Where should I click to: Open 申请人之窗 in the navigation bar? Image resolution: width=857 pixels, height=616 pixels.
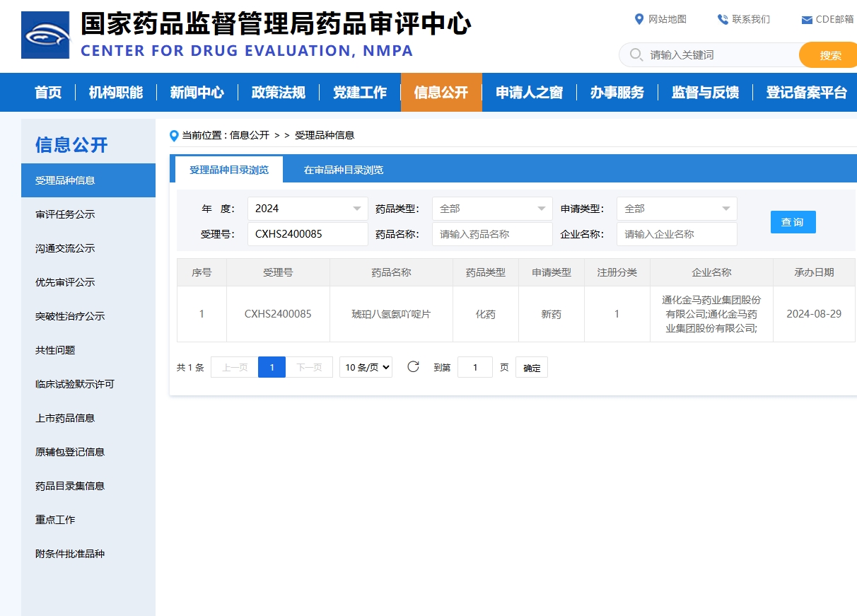tap(529, 93)
